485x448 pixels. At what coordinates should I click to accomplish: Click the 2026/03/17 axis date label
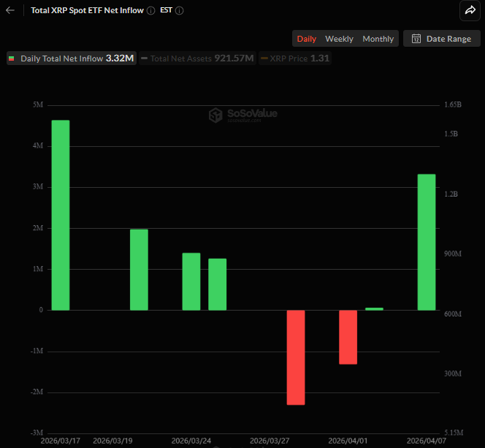[x=61, y=441]
